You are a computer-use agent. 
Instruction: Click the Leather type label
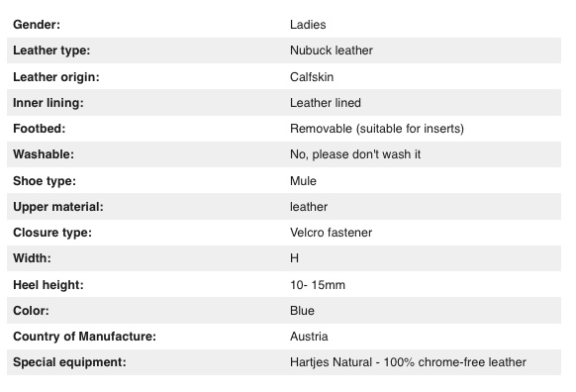coord(51,50)
